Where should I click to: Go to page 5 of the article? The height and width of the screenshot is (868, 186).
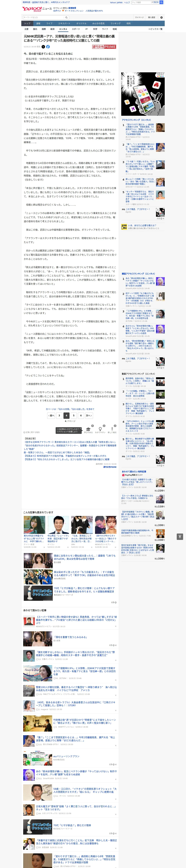point(74,415)
